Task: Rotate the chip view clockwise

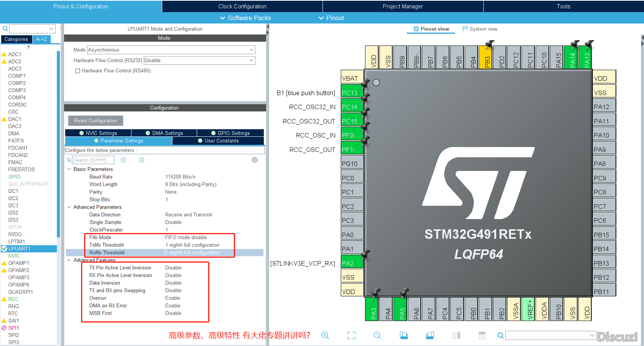Action: click(404, 335)
